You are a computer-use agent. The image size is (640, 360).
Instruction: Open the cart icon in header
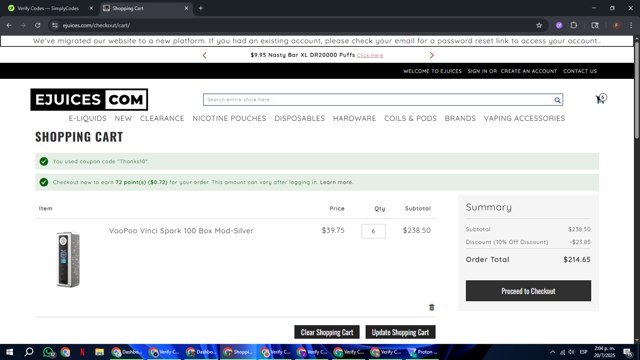click(600, 99)
